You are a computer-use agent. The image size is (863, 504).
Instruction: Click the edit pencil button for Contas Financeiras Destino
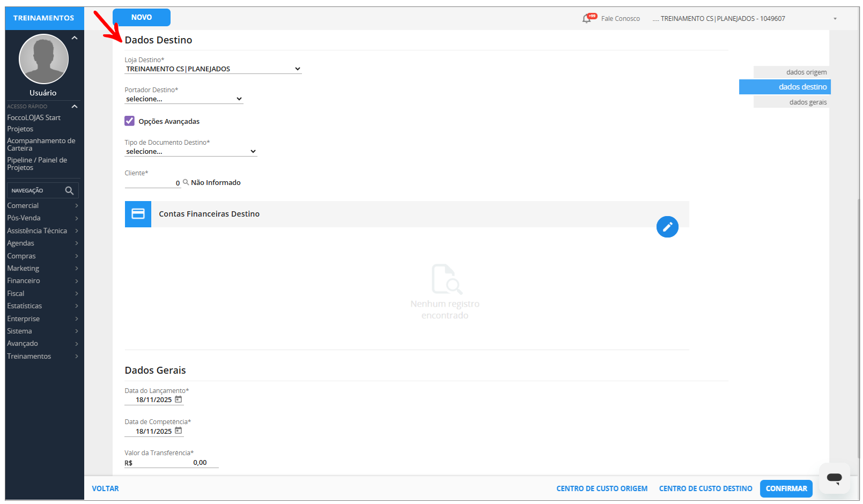(667, 227)
